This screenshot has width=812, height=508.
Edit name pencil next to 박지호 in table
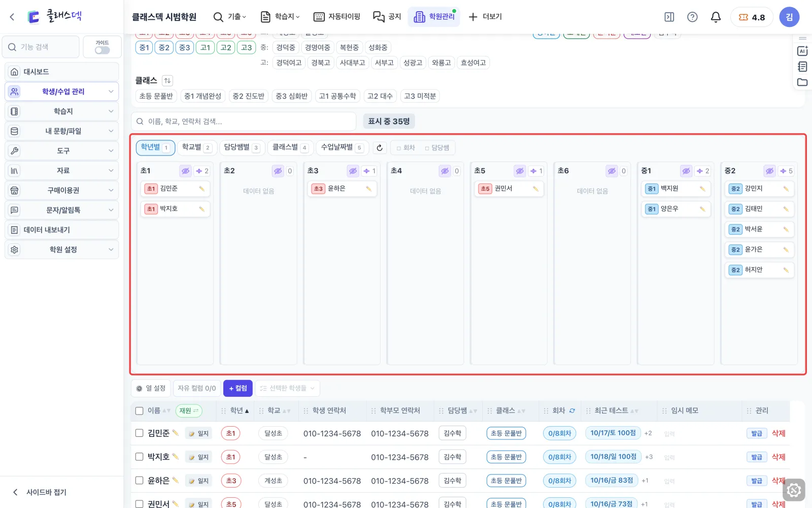[176, 456]
